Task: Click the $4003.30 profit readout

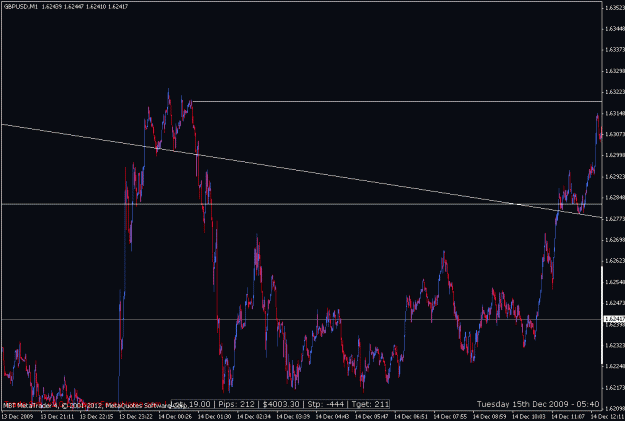Action: pos(280,404)
